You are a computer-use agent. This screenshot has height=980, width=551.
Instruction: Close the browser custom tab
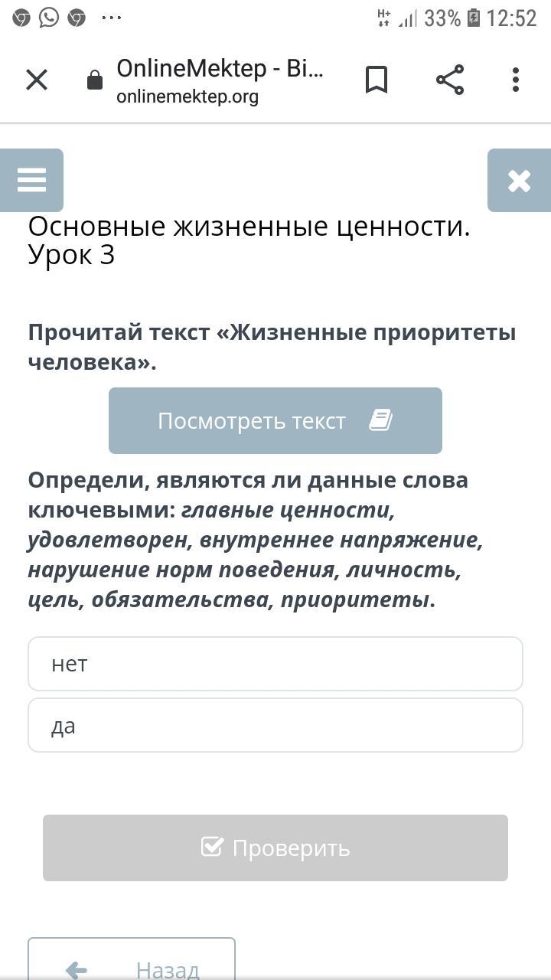tap(37, 80)
